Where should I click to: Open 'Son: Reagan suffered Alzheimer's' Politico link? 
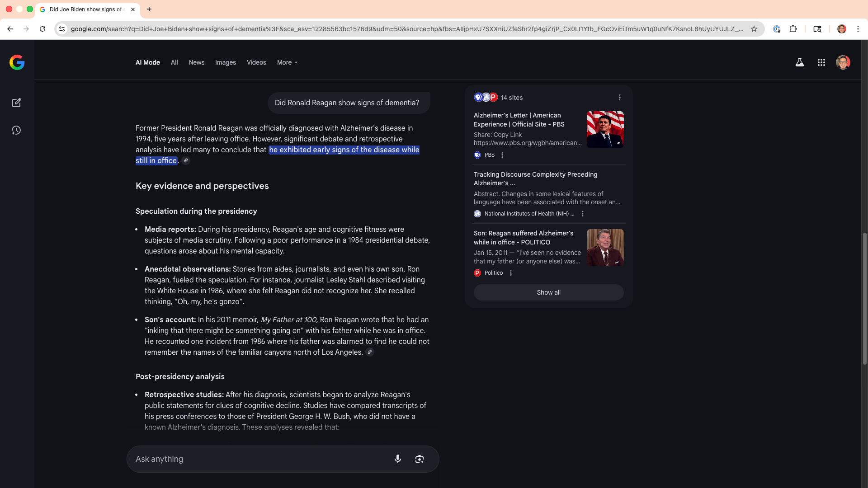(523, 238)
